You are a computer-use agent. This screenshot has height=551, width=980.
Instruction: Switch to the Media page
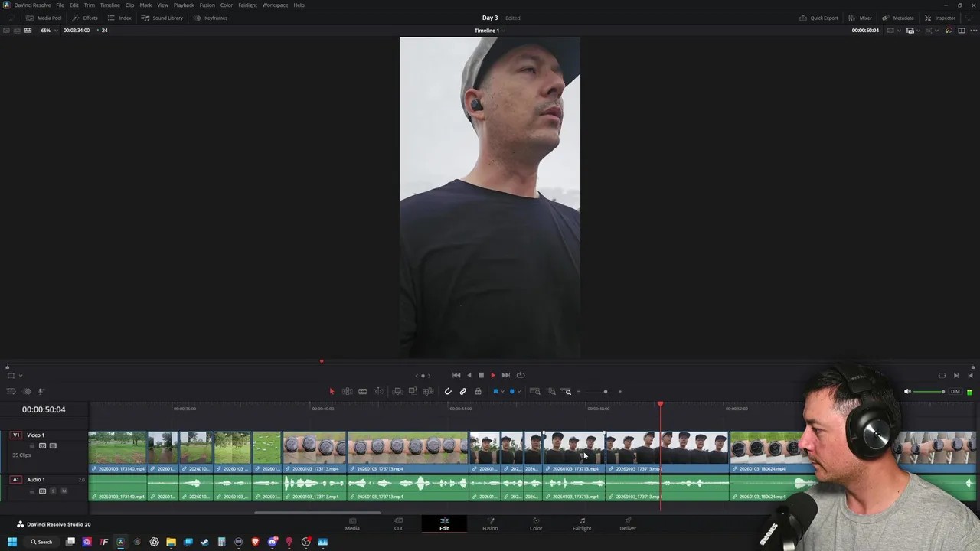(x=352, y=524)
